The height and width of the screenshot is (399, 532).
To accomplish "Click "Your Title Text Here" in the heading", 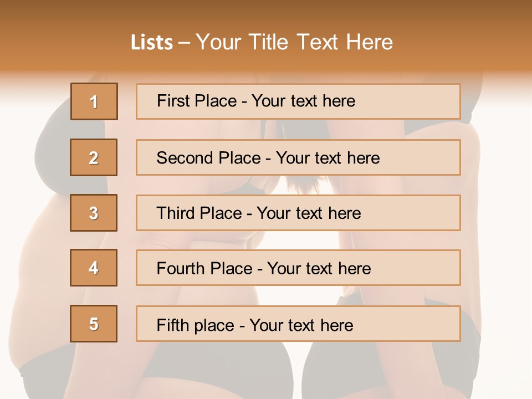I will (x=294, y=43).
